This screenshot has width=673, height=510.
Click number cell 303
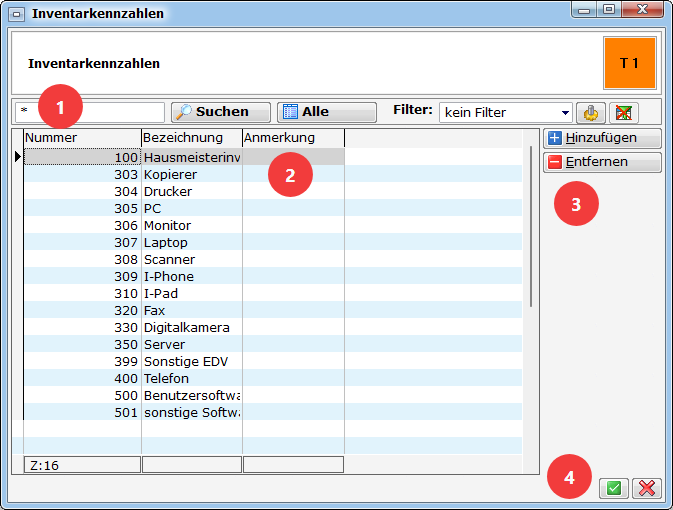(x=82, y=174)
